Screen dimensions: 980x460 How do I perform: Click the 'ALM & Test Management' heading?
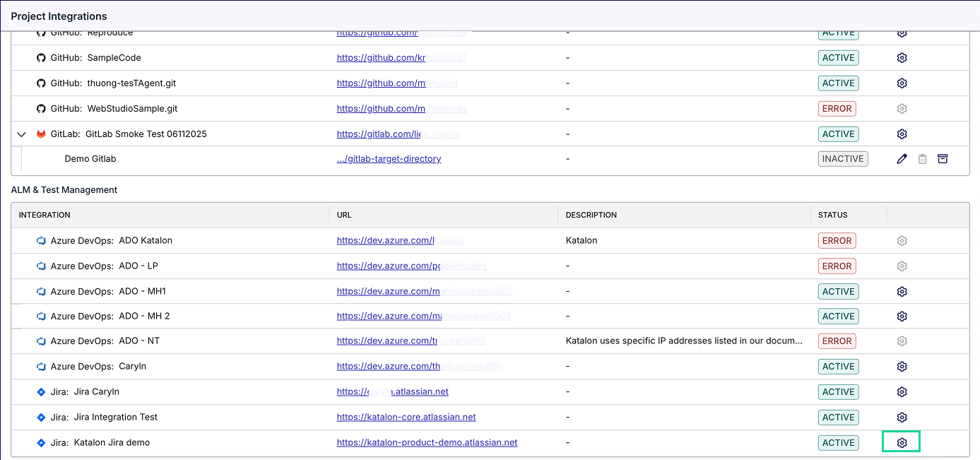64,190
